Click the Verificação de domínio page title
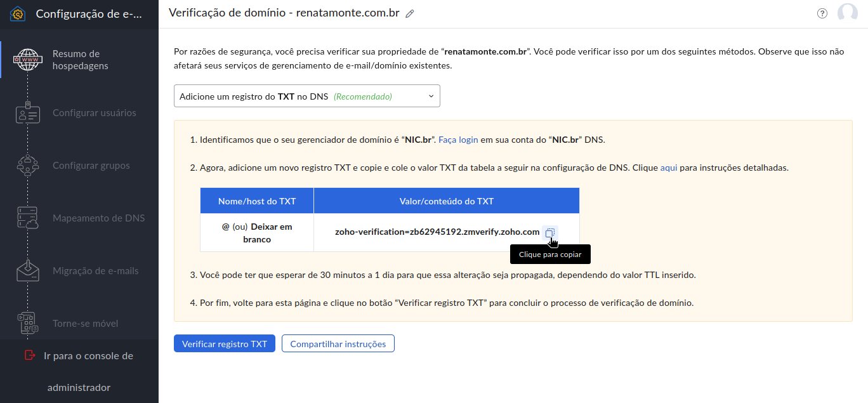Viewport: 868px width, 403px height. coord(284,13)
